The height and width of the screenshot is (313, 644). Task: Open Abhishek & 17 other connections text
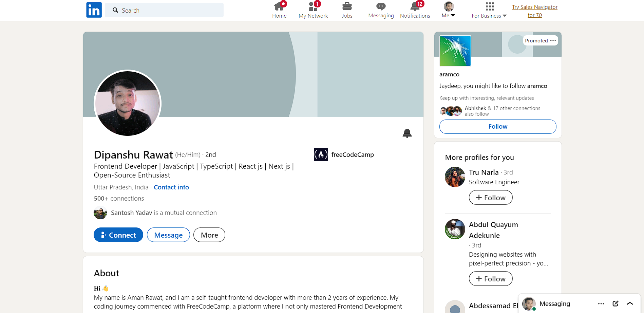503,111
